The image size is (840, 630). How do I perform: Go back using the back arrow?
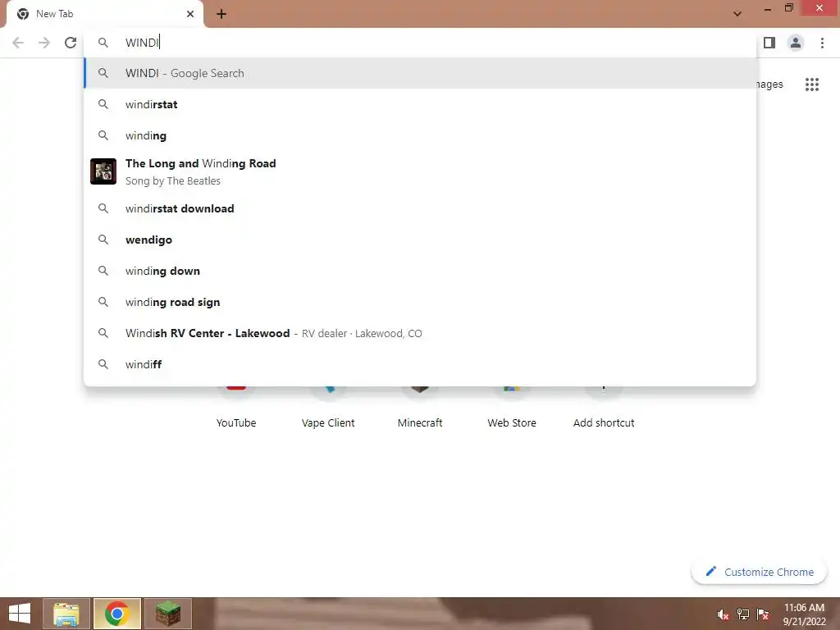coord(18,43)
